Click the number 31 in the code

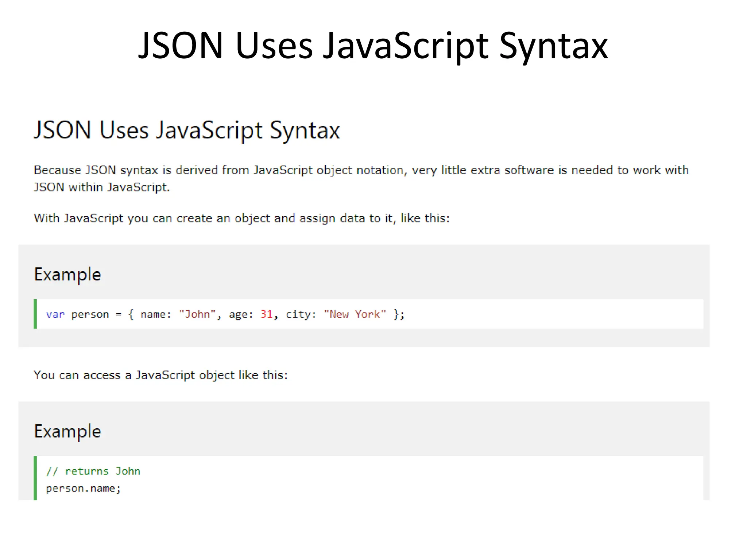[266, 314]
